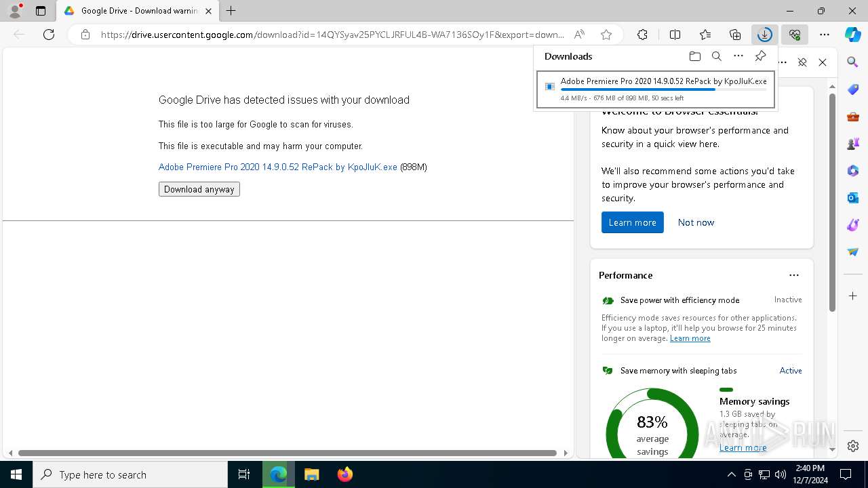Launch Firefox from taskbar
This screenshot has height=488, width=868.
344,474
